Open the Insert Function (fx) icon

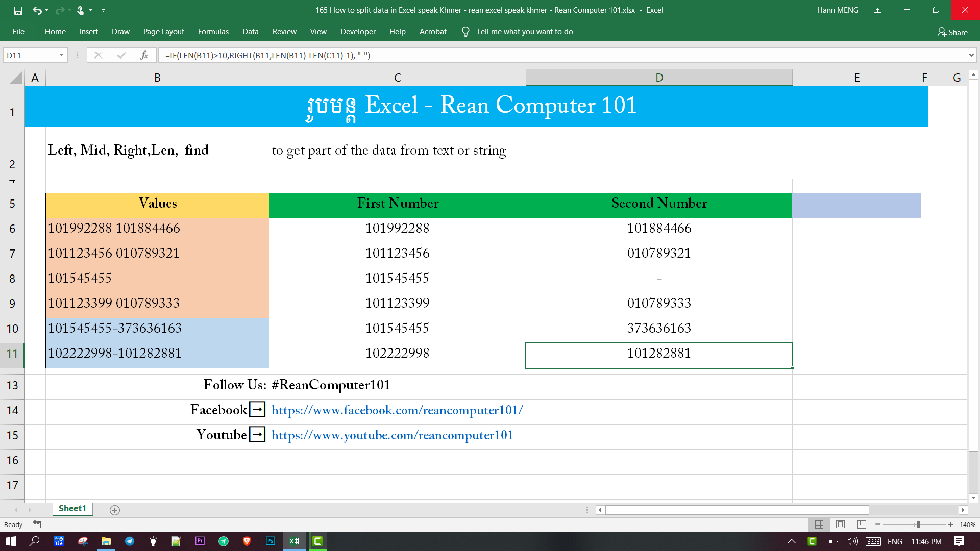click(x=144, y=55)
